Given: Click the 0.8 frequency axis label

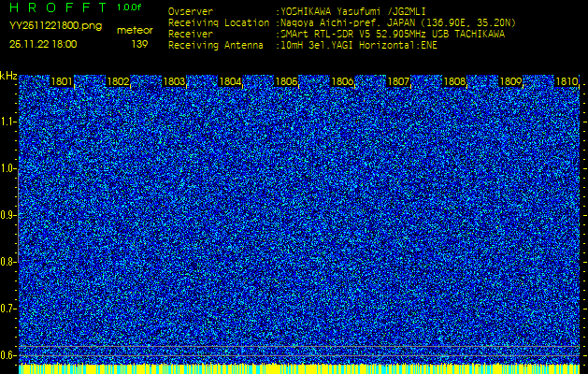Looking at the screenshot, I should coord(8,262).
